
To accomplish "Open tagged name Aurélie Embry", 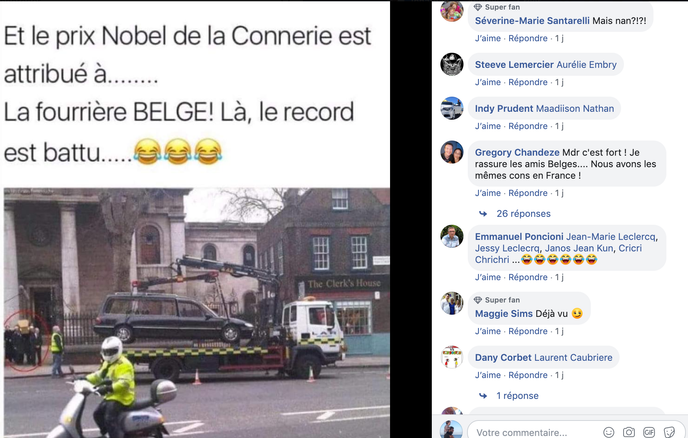I will [x=587, y=65].
